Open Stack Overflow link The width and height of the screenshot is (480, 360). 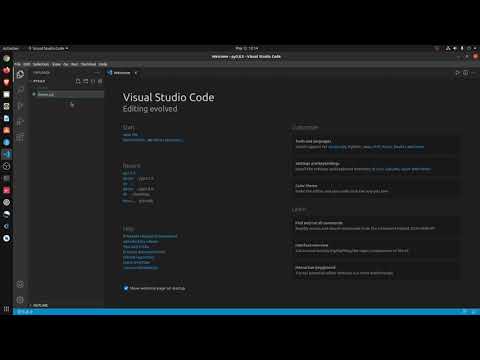(x=136, y=262)
